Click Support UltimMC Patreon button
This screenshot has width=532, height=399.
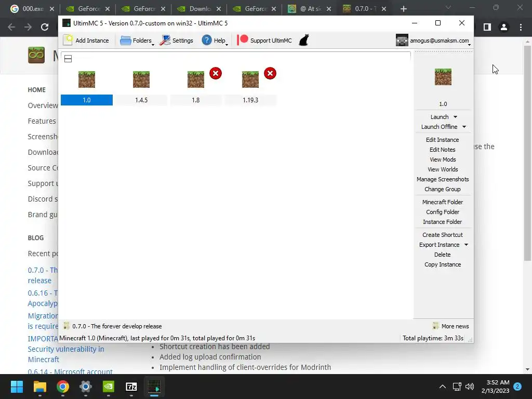264,41
